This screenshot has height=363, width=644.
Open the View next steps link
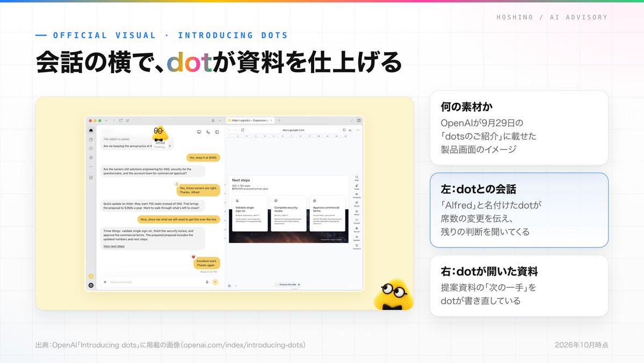(114, 246)
